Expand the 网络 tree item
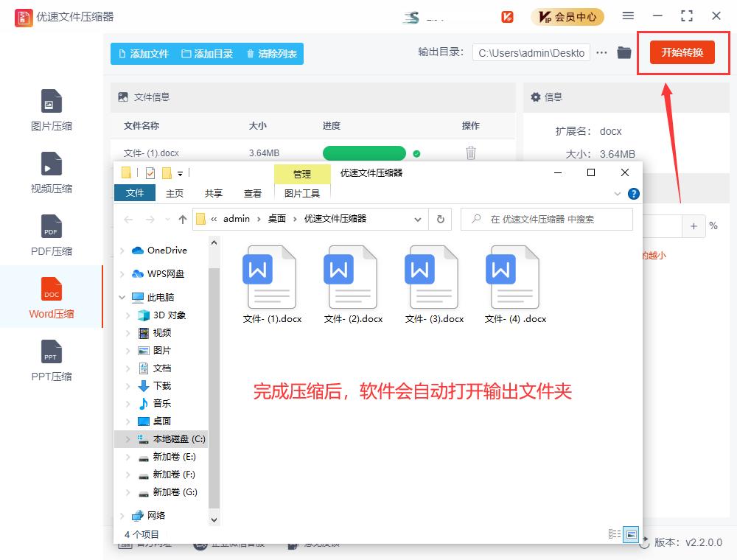The height and width of the screenshot is (560, 737). 122,515
